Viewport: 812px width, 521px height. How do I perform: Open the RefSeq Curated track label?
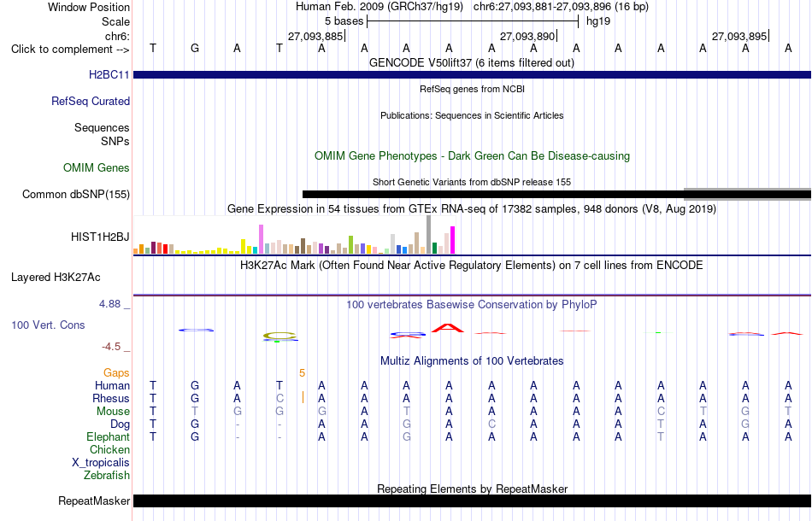click(90, 101)
